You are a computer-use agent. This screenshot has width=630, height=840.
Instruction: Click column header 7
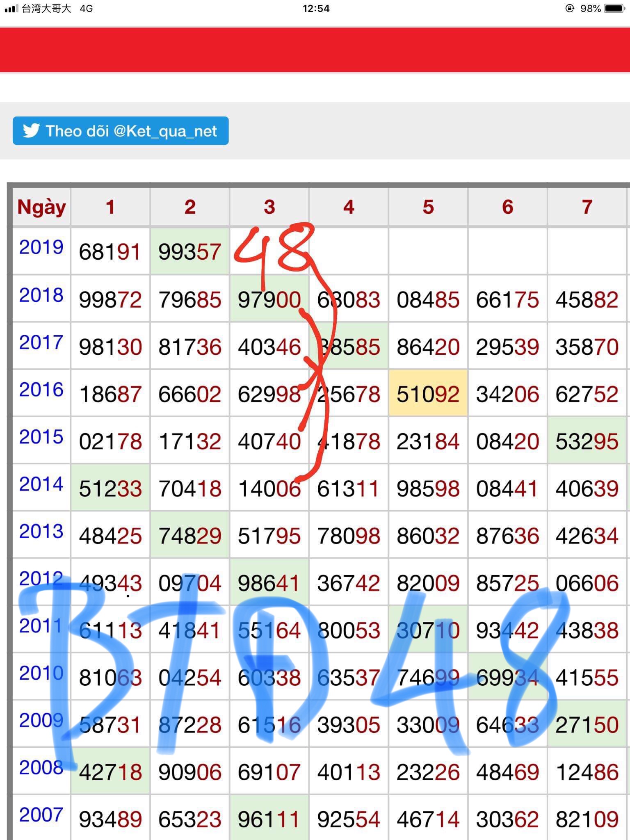coord(587,207)
